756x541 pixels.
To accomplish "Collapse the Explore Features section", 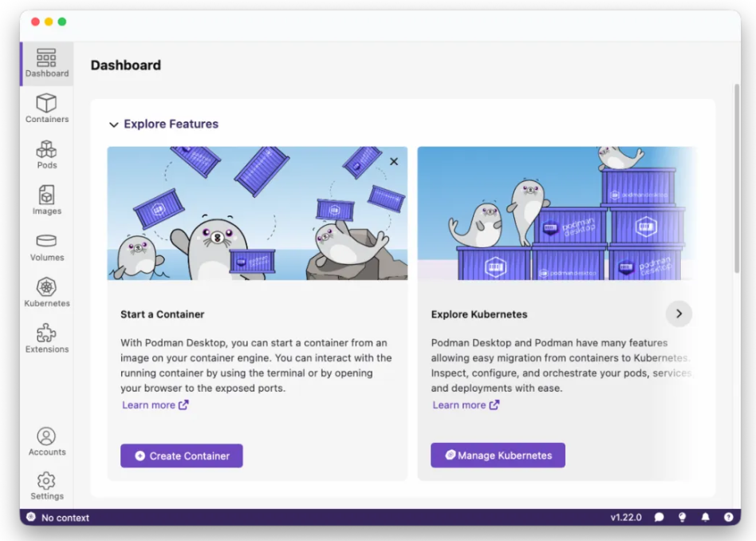I will pyautogui.click(x=114, y=125).
